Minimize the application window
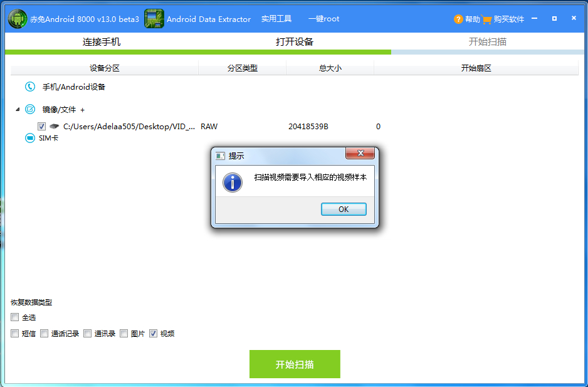The height and width of the screenshot is (387, 588). (534, 18)
